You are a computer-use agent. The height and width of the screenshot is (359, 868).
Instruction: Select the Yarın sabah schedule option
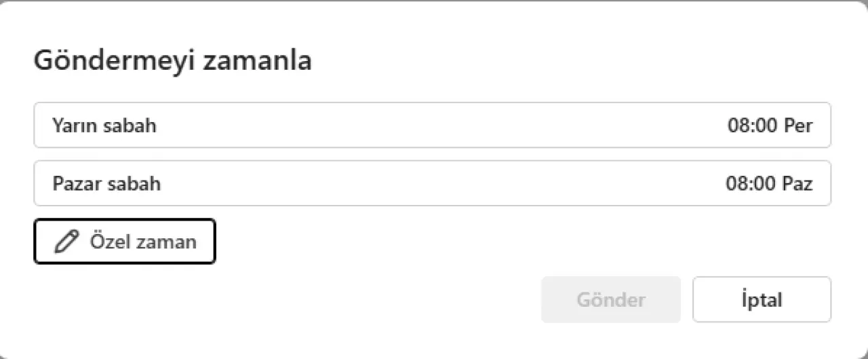[x=432, y=126]
